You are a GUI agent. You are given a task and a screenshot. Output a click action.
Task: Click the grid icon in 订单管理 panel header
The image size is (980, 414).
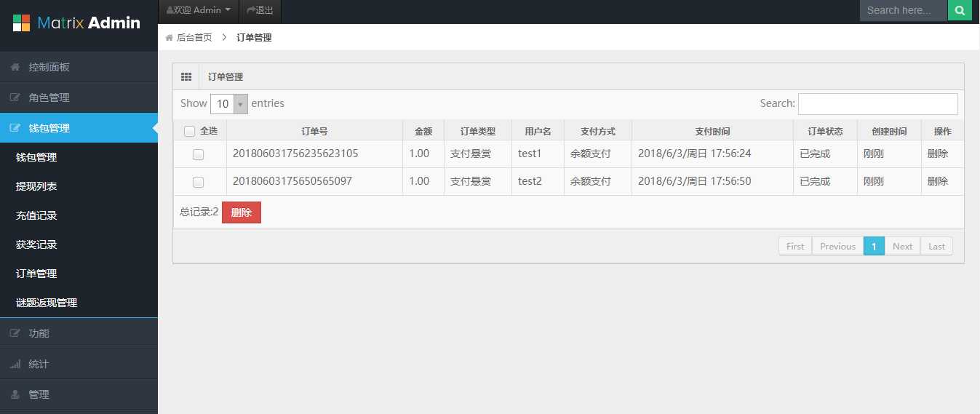point(186,76)
